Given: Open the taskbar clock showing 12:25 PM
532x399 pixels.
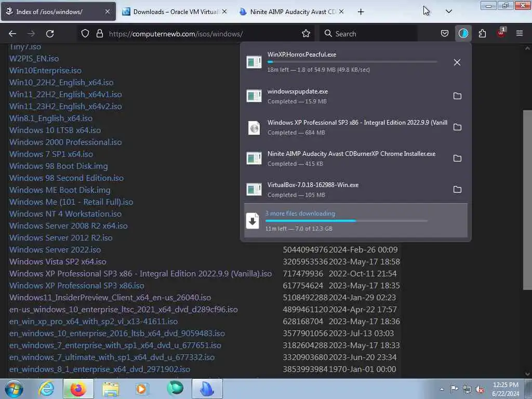Looking at the screenshot, I should [506, 389].
